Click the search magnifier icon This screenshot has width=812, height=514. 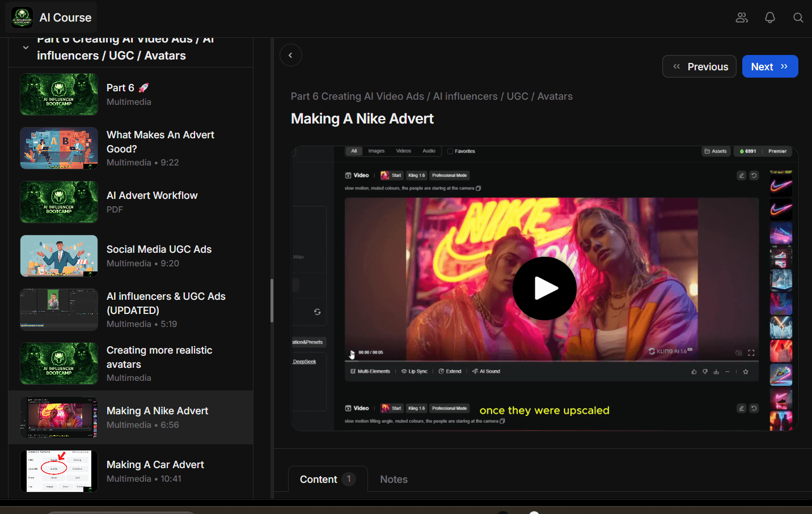click(798, 18)
